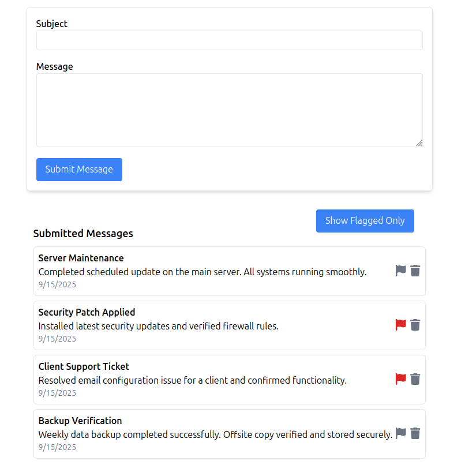Click the Submitted Messages heading

[x=83, y=234]
